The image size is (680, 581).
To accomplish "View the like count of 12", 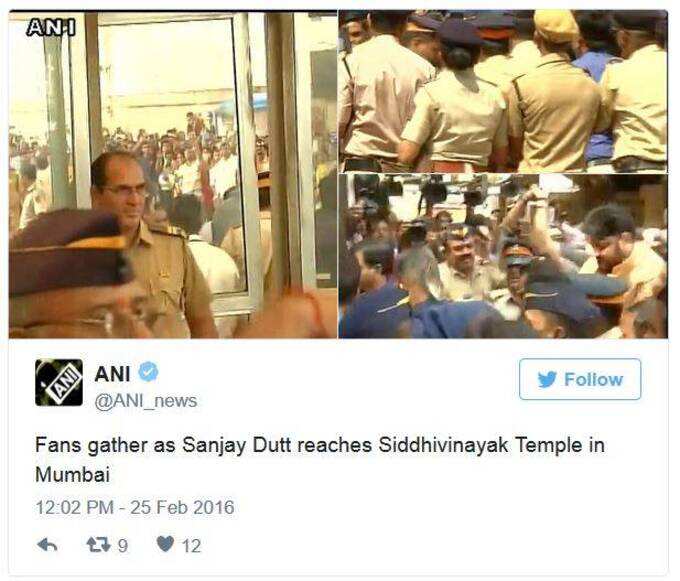I will (x=191, y=545).
